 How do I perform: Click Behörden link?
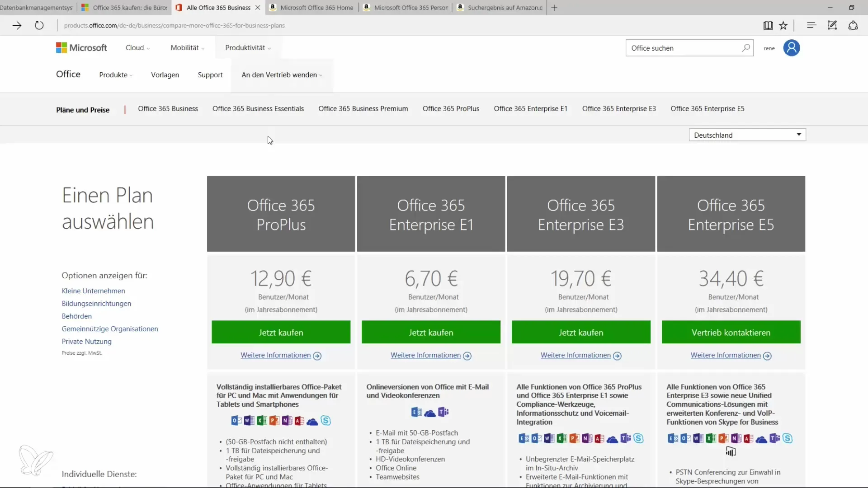pos(76,316)
